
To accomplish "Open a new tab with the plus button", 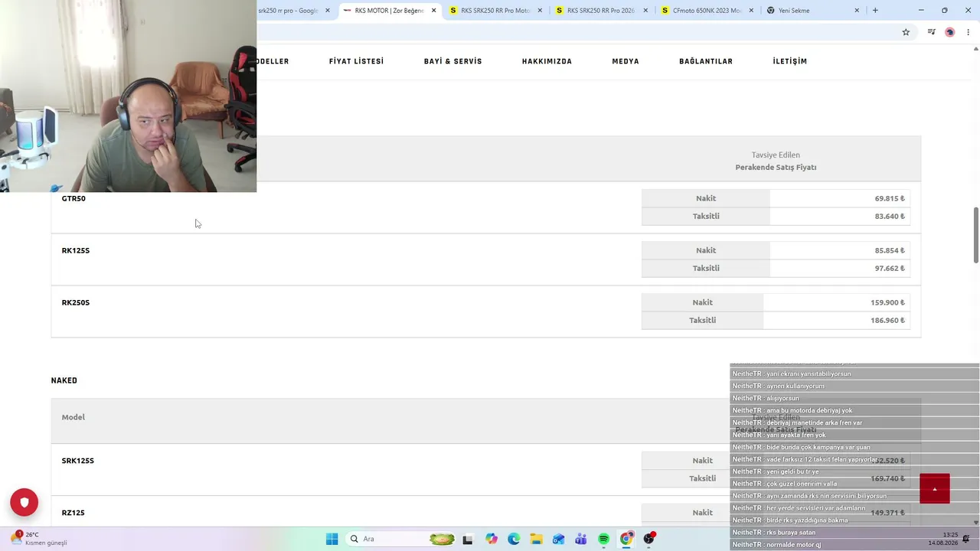I will click(875, 11).
